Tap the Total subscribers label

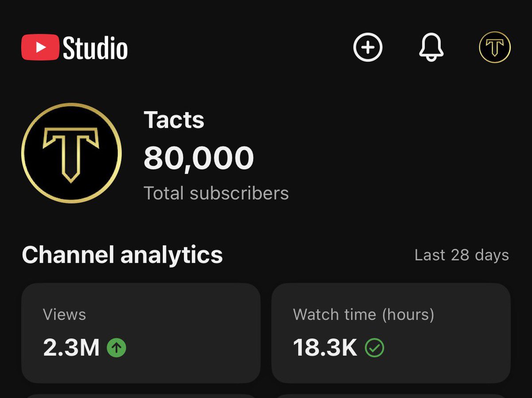(x=216, y=193)
